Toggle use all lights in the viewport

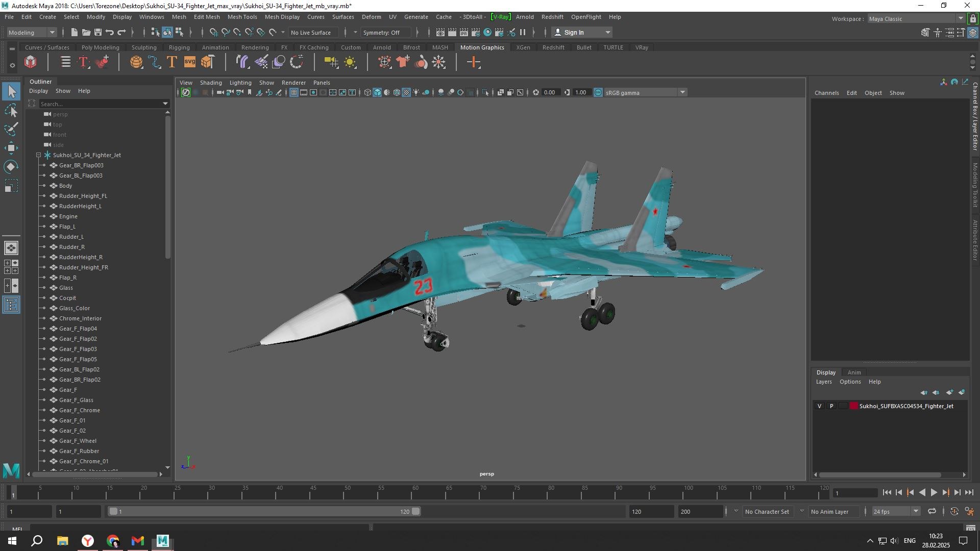416,92
